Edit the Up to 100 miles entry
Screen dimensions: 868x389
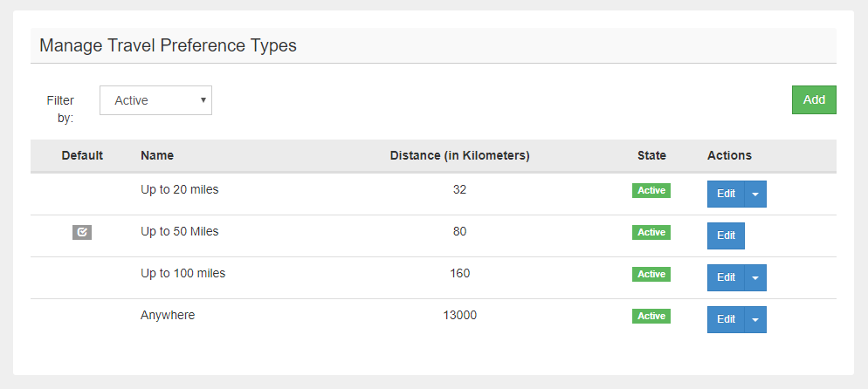coord(726,277)
